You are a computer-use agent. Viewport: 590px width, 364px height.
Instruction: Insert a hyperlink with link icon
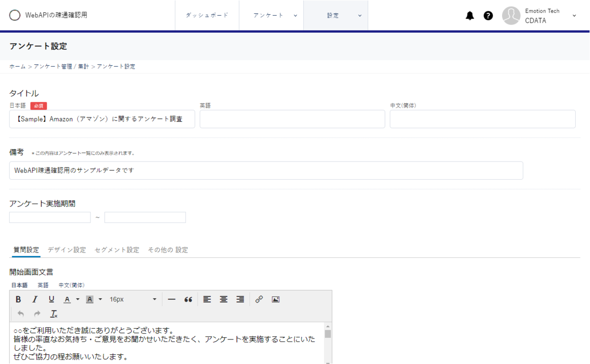(x=259, y=299)
